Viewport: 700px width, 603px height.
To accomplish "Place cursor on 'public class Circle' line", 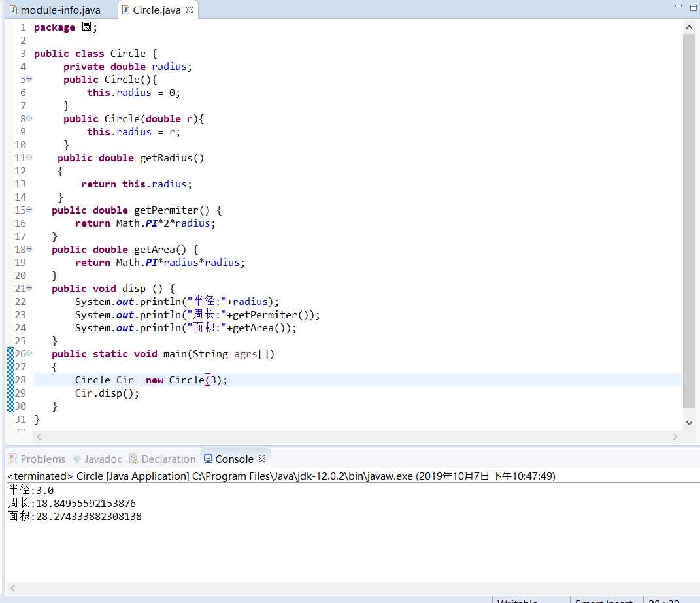I will [95, 53].
